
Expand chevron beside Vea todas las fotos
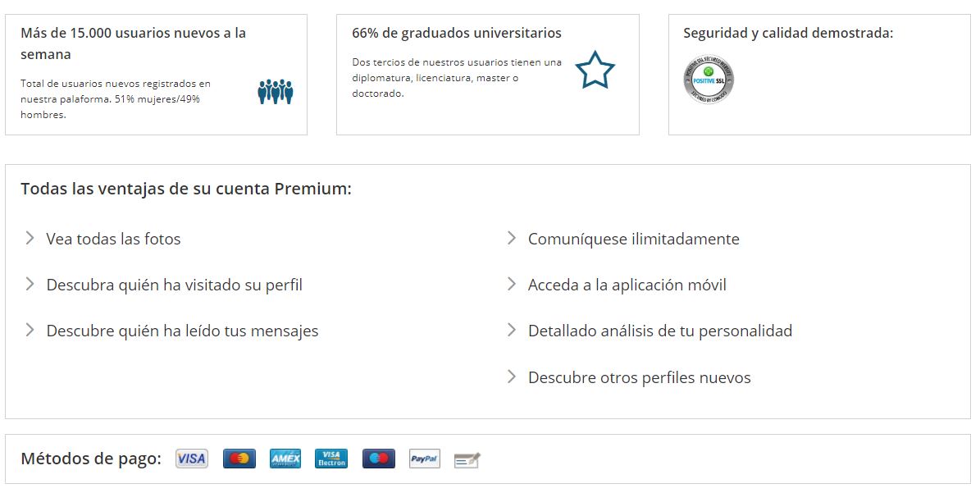[30, 238]
